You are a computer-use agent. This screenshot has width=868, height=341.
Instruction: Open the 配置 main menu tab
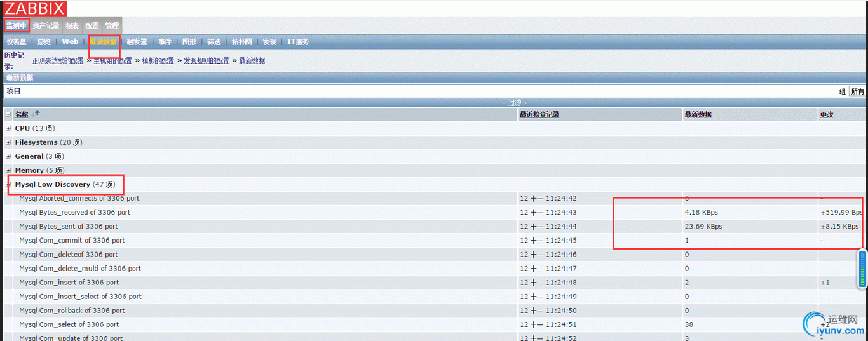92,26
